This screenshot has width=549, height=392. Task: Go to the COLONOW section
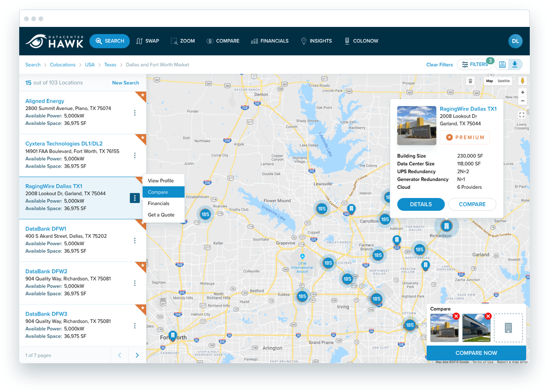(361, 41)
